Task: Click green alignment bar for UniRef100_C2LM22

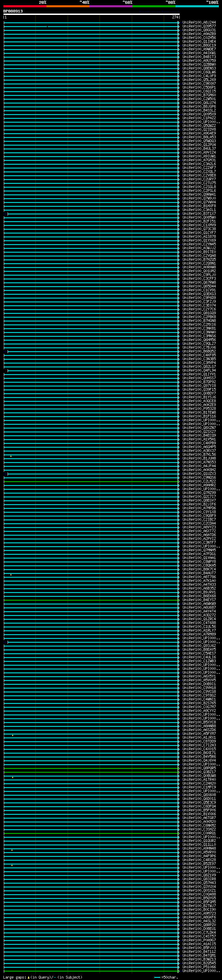Action: click(92, 481)
